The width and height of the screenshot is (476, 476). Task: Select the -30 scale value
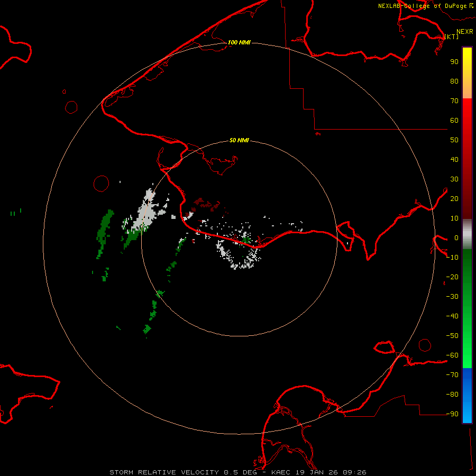pos(452,297)
